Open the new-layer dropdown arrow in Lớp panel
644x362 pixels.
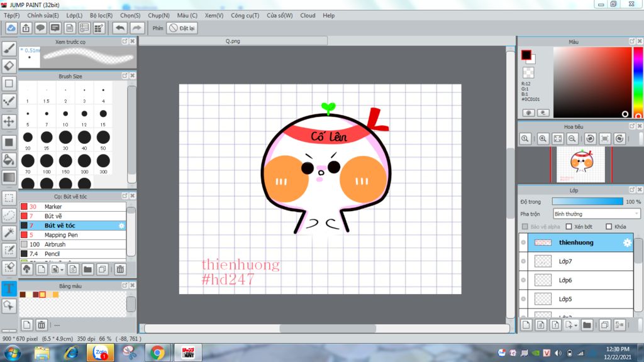[576, 326]
